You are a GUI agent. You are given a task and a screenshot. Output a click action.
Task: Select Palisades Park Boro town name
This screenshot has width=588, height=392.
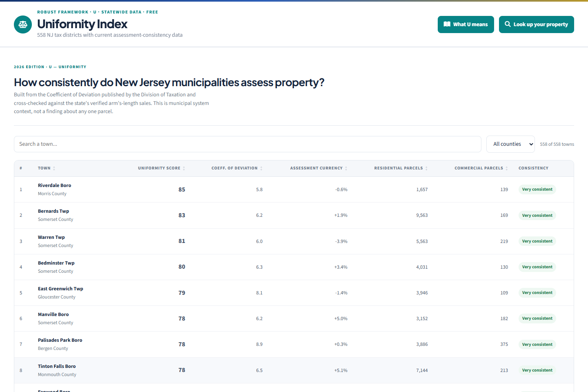click(60, 340)
